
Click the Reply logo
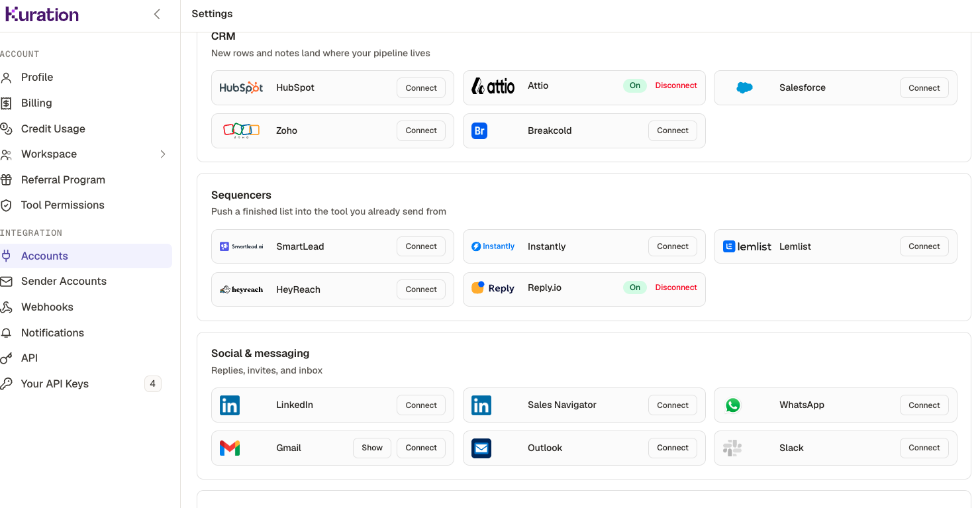pos(493,288)
